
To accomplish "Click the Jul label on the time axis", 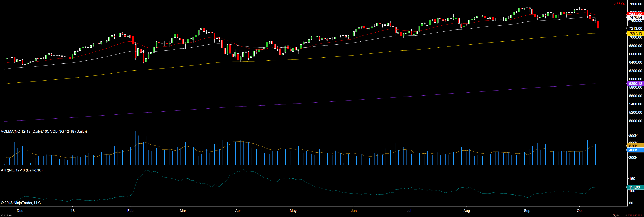I will [409, 211].
